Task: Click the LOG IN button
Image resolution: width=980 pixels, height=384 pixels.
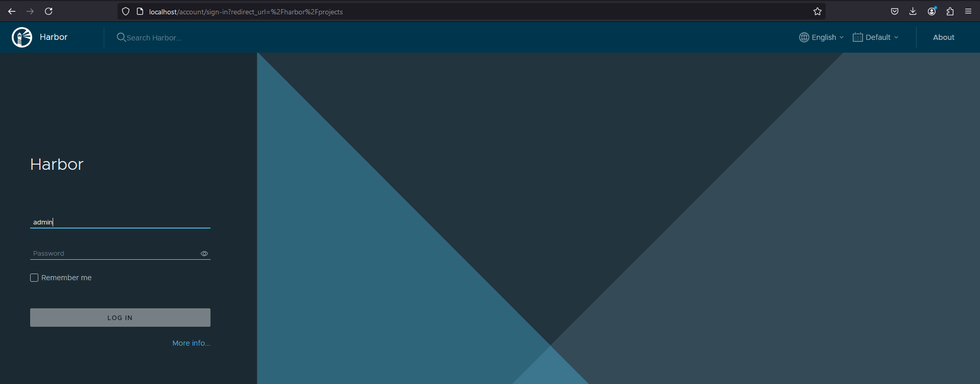Action: [120, 318]
